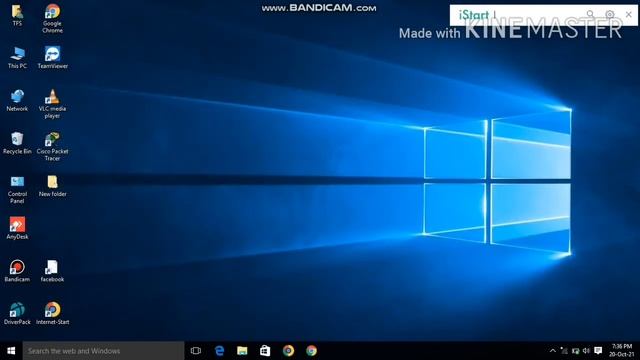Select the AnyDesk desktop shortcut
The width and height of the screenshot is (640, 360).
pos(17,228)
